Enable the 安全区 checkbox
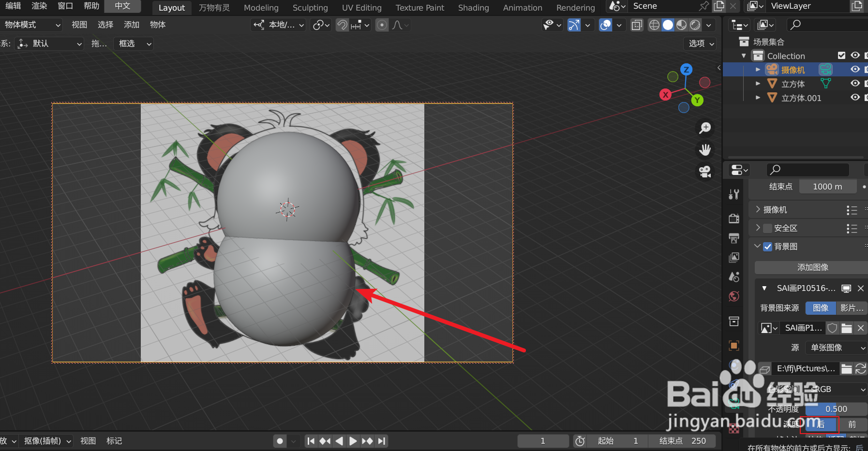 768,228
